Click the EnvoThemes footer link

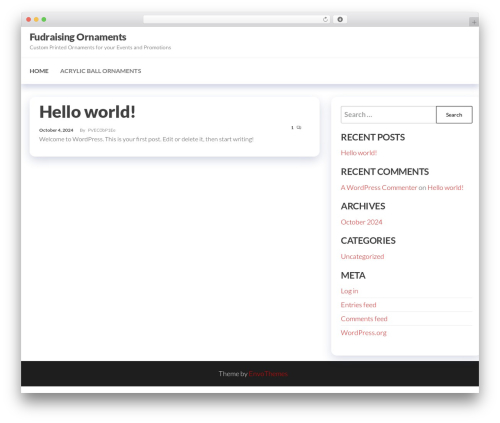pyautogui.click(x=268, y=374)
